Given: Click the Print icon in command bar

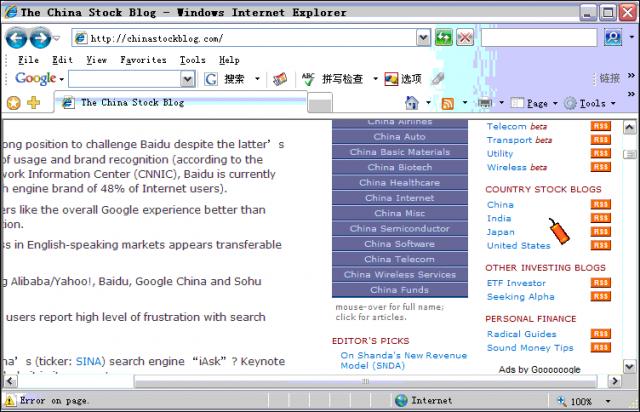Looking at the screenshot, I should (485, 103).
